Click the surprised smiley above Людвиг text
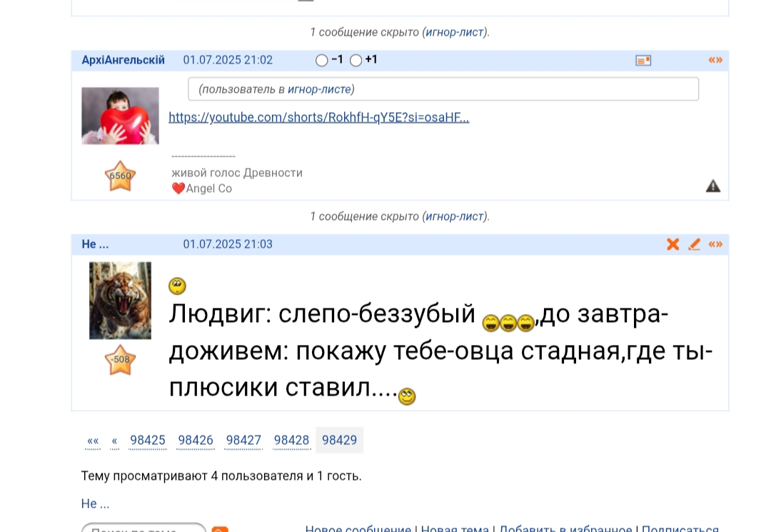 tap(177, 286)
